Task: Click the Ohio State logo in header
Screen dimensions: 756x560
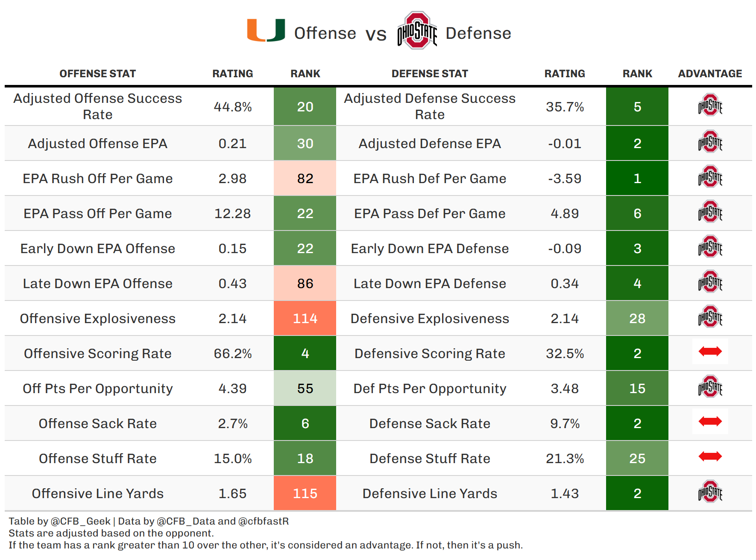Action: coord(417,31)
